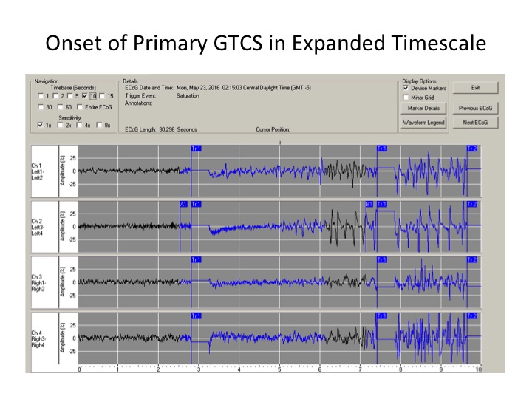Switch sensitivity to 8x
Image resolution: width=532 pixels, height=399 pixels.
98,126
